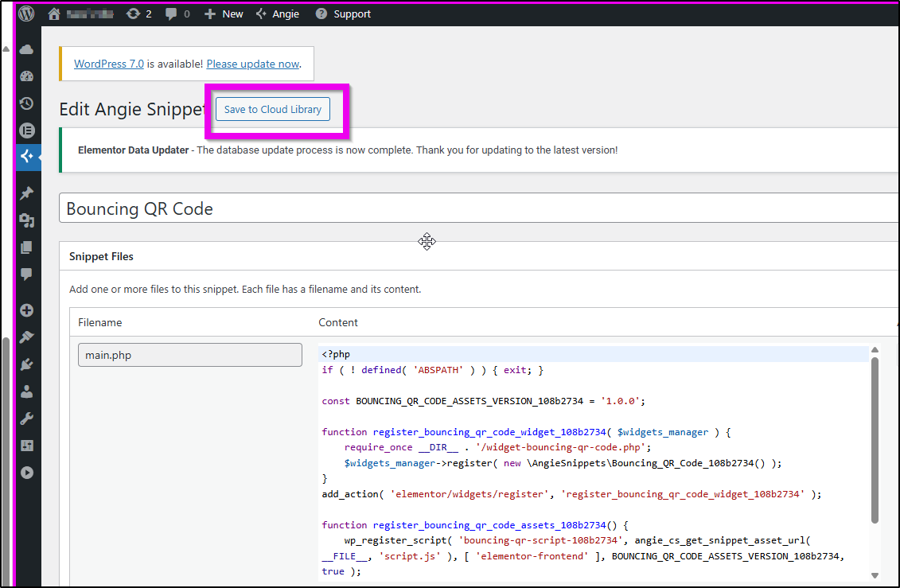Open the New content menu
Screen dimensions: 900x588
point(224,14)
